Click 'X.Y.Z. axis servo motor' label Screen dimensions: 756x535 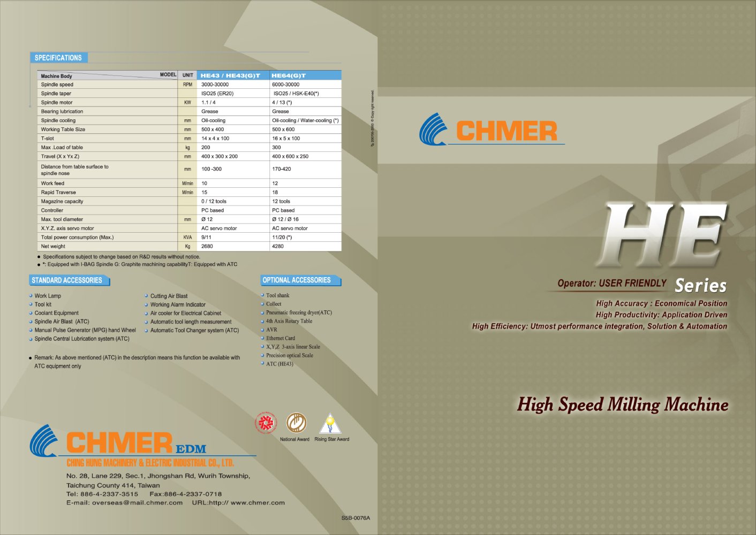pos(67,228)
